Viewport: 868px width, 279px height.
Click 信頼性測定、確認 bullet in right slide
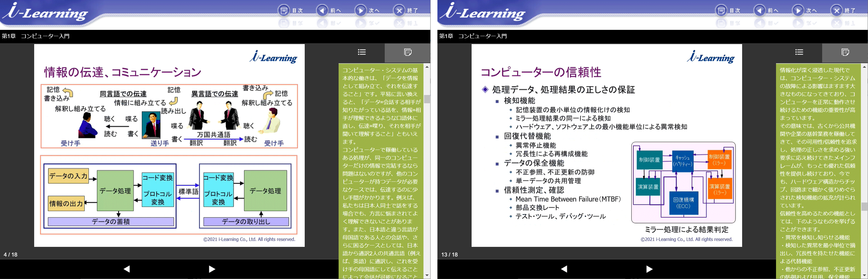tap(534, 190)
